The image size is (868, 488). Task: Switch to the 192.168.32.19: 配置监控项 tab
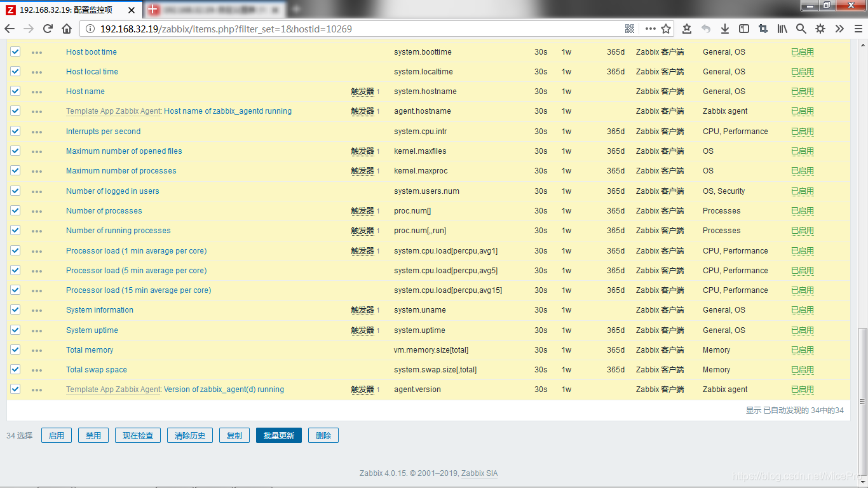[x=72, y=10]
